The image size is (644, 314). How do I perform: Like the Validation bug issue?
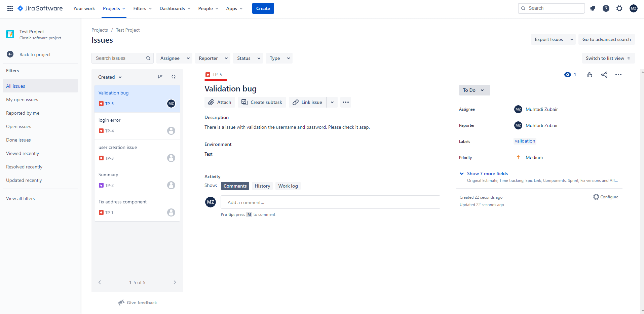click(x=590, y=74)
